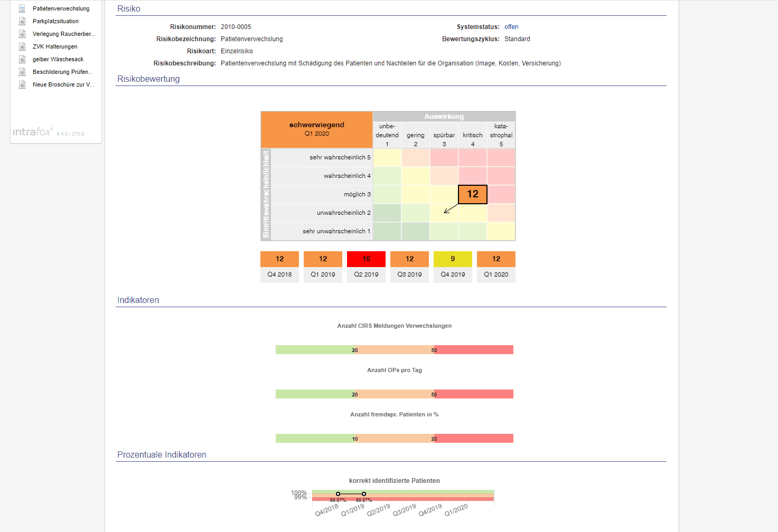
Task: Select gelber Wäschesack in sidebar list
Action: pyautogui.click(x=58, y=59)
